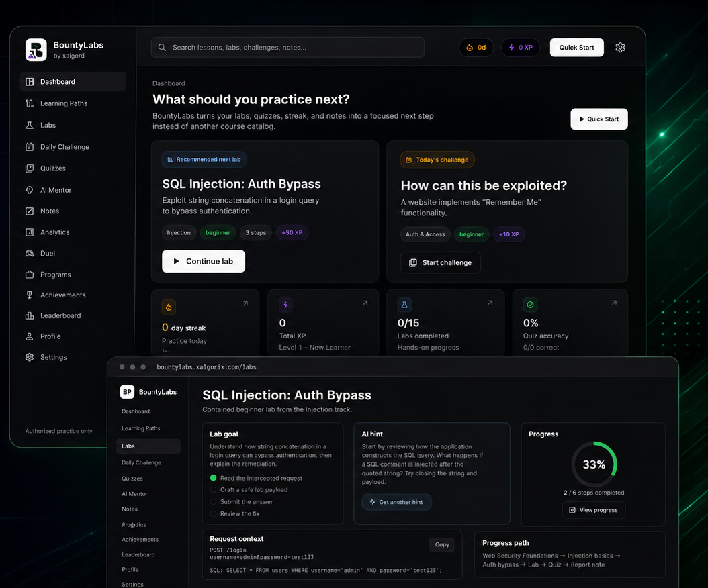708x588 pixels.
Task: Open Total XP card arrow icon
Action: point(365,303)
